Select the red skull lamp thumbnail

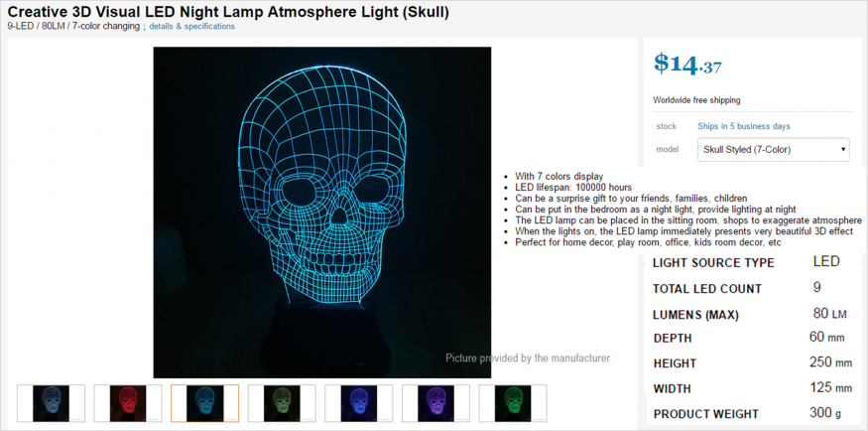pyautogui.click(x=128, y=403)
